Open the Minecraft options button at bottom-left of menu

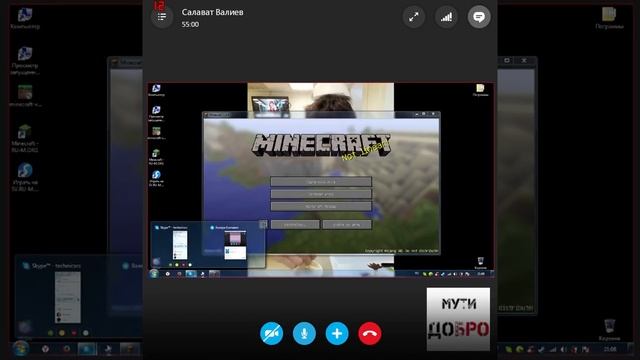pyautogui.click(x=295, y=224)
